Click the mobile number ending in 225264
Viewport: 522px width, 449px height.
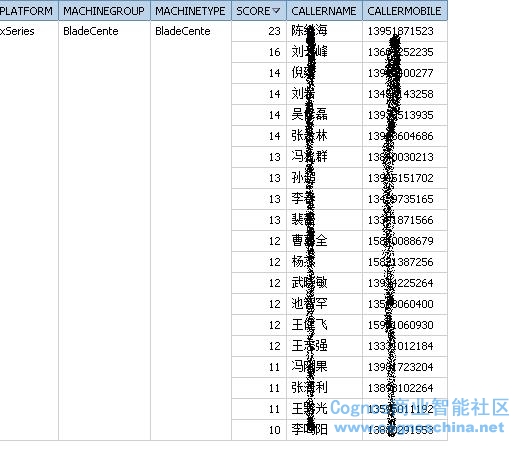coord(400,283)
